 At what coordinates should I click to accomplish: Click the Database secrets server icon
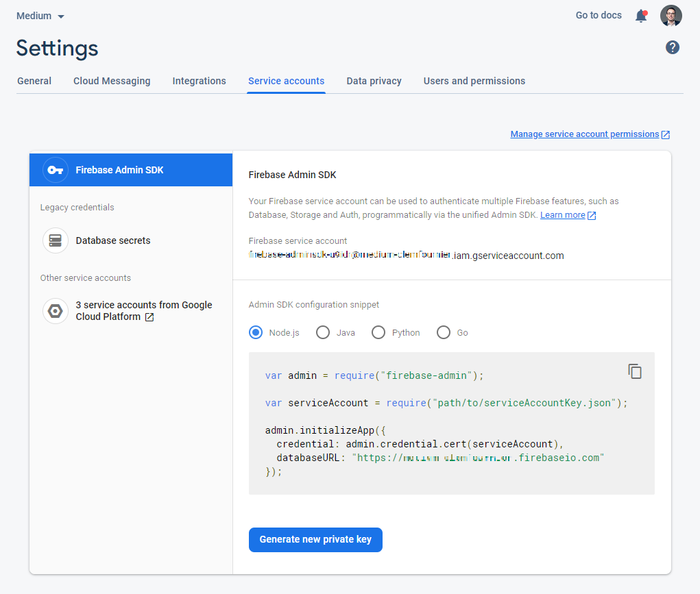coord(55,240)
